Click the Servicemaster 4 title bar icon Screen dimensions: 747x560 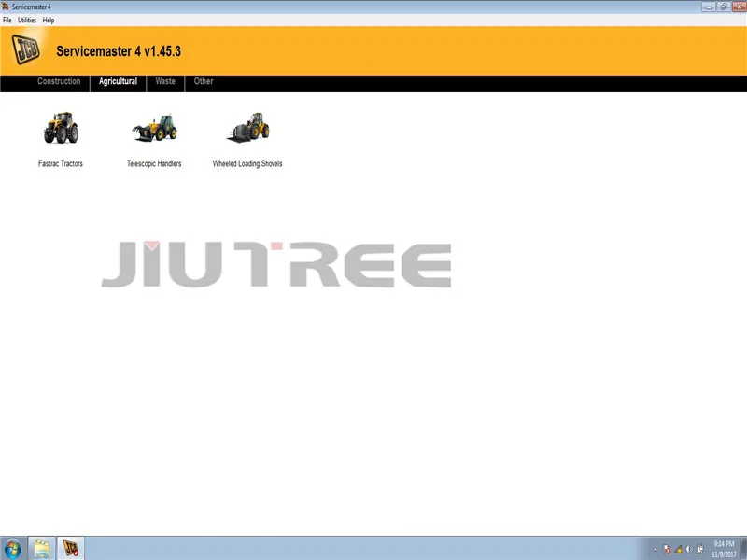pyautogui.click(x=6, y=7)
